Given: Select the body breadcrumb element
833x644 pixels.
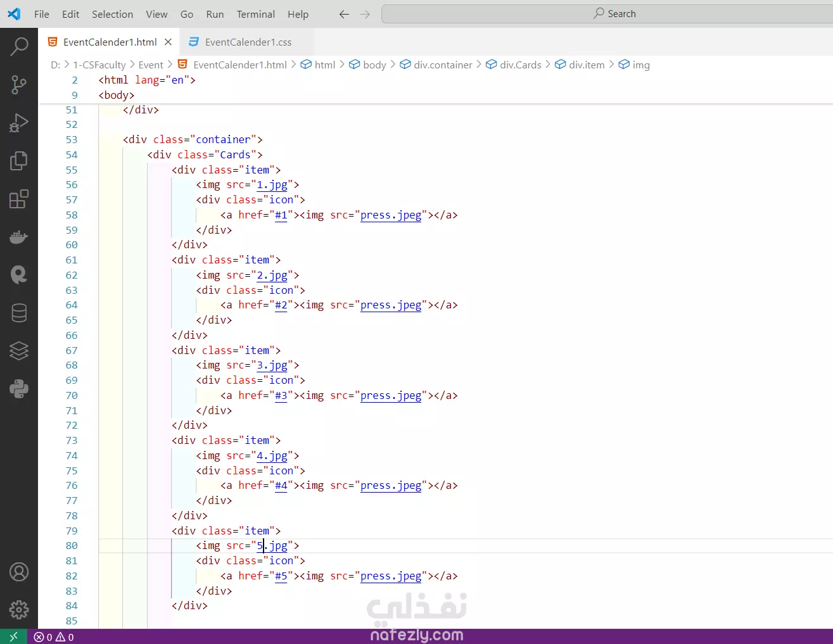Looking at the screenshot, I should 367,65.
